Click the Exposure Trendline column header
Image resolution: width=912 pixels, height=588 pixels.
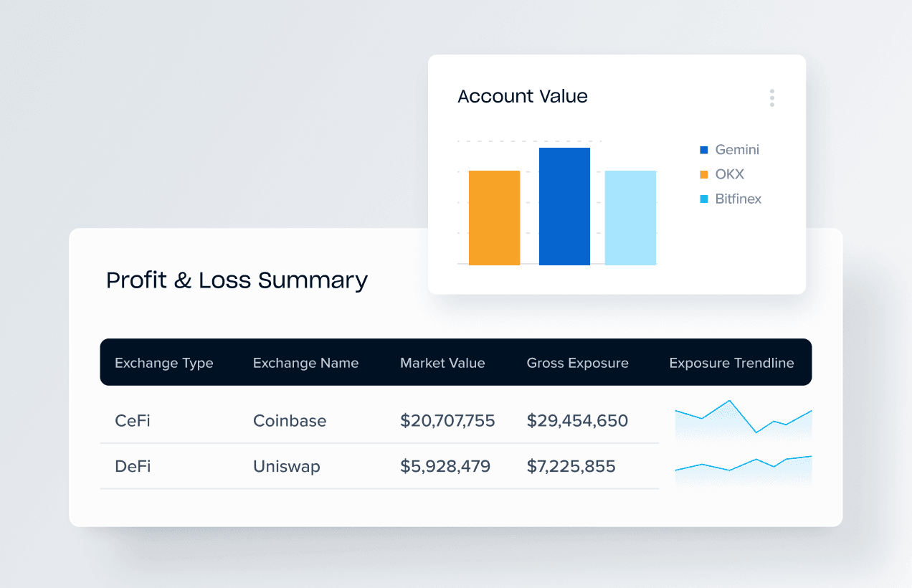pyautogui.click(x=731, y=363)
